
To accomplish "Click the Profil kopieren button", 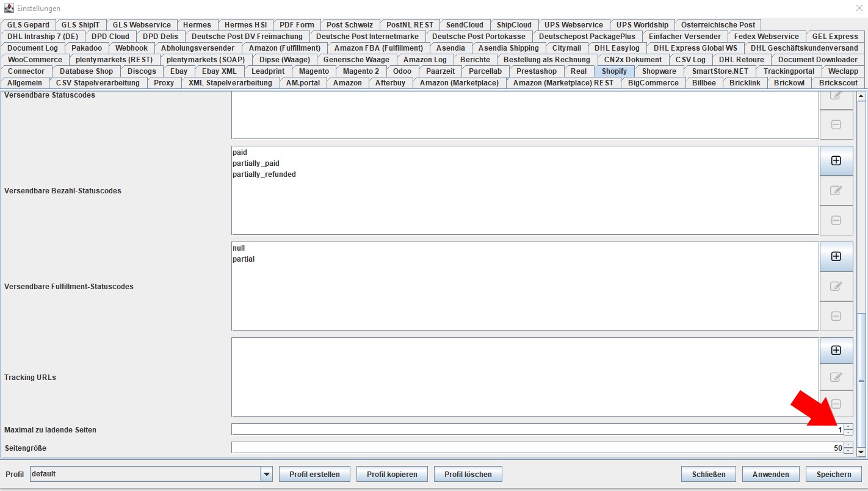I will pyautogui.click(x=392, y=474).
